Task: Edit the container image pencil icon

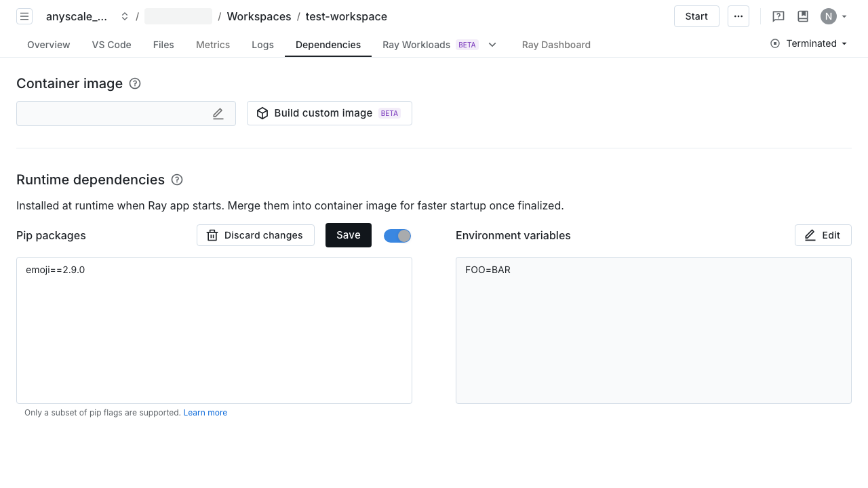Action: (x=218, y=114)
